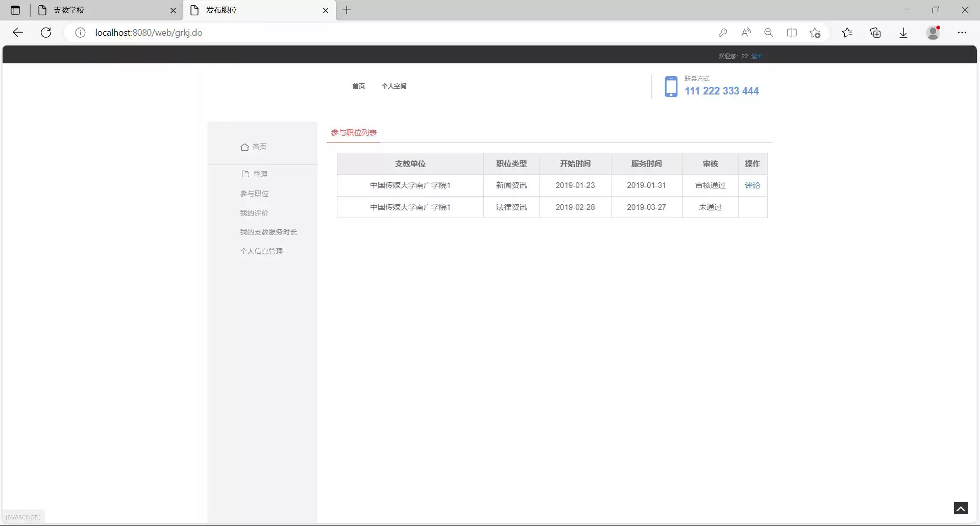Open 参与职位 in the sidebar

(x=254, y=194)
